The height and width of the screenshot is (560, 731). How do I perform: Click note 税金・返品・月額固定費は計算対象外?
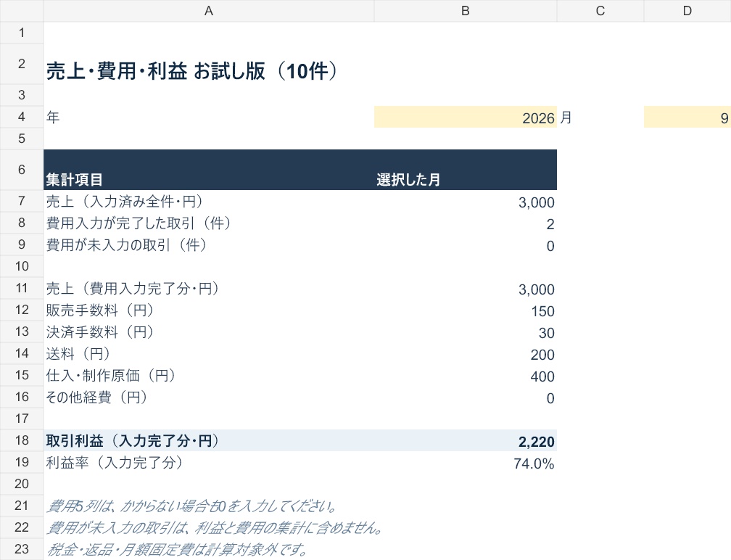[177, 549]
